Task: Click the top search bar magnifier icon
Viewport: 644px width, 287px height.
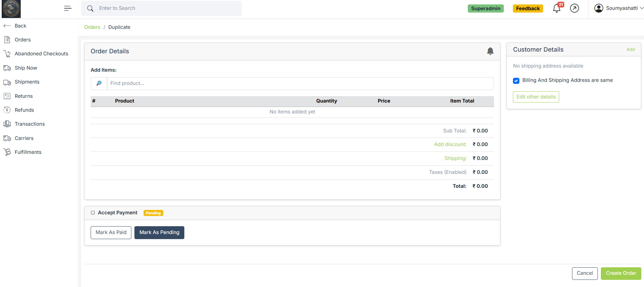Action: coord(90,8)
